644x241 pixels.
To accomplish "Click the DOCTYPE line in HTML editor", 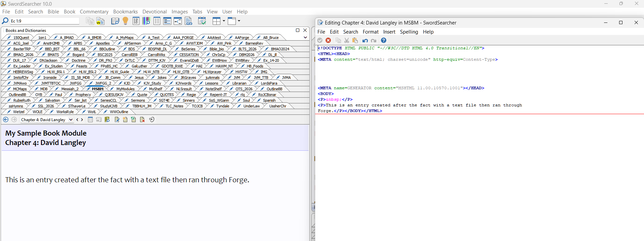I will pyautogui.click(x=401, y=48).
